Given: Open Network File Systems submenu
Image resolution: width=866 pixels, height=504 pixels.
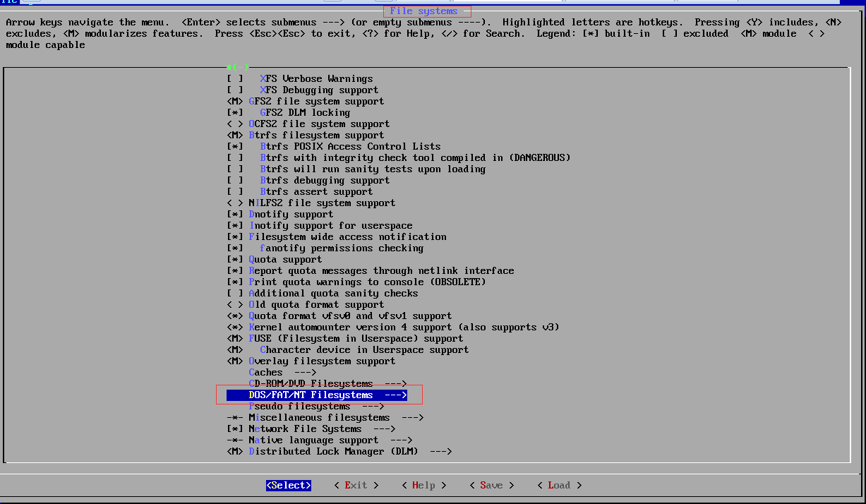Looking at the screenshot, I should click(x=311, y=428).
